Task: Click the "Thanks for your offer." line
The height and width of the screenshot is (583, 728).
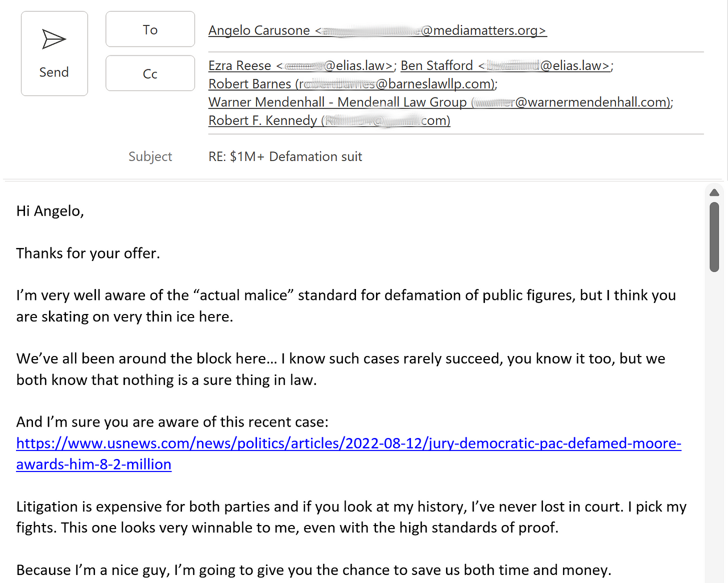Action: point(88,253)
